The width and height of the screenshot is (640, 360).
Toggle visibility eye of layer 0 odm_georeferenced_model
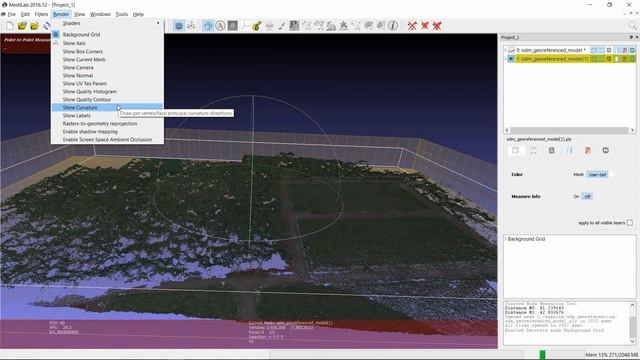point(511,50)
